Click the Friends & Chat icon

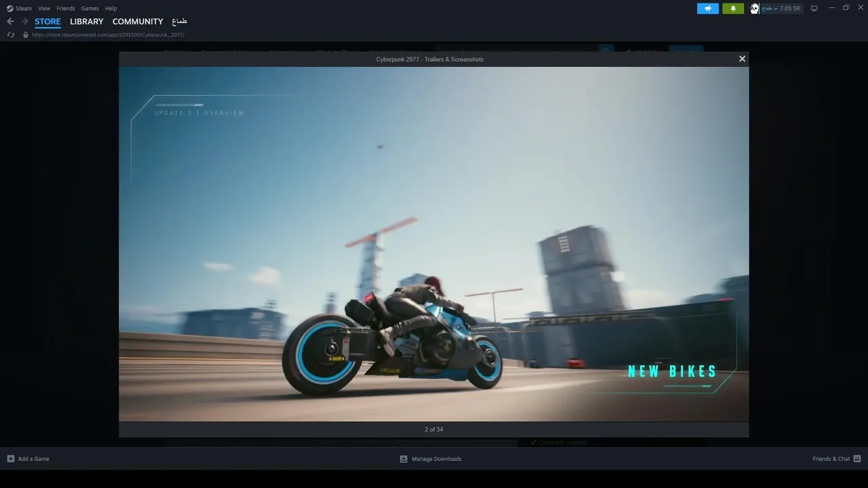(x=857, y=459)
